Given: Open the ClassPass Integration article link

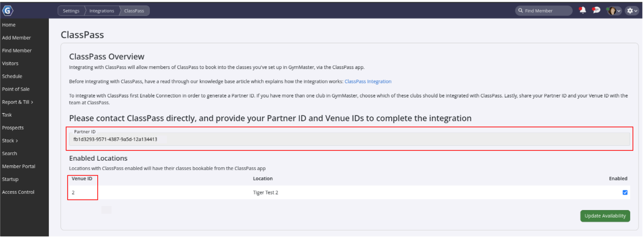Looking at the screenshot, I should pyautogui.click(x=368, y=82).
